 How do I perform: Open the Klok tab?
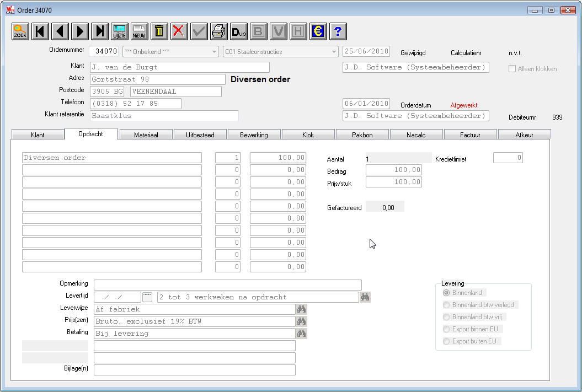click(x=308, y=135)
